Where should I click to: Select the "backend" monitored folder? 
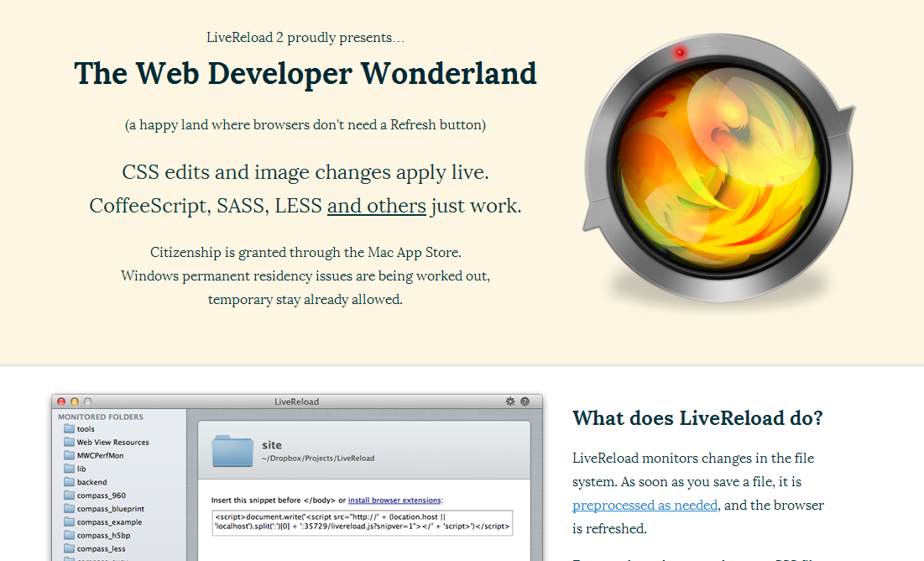point(85,482)
